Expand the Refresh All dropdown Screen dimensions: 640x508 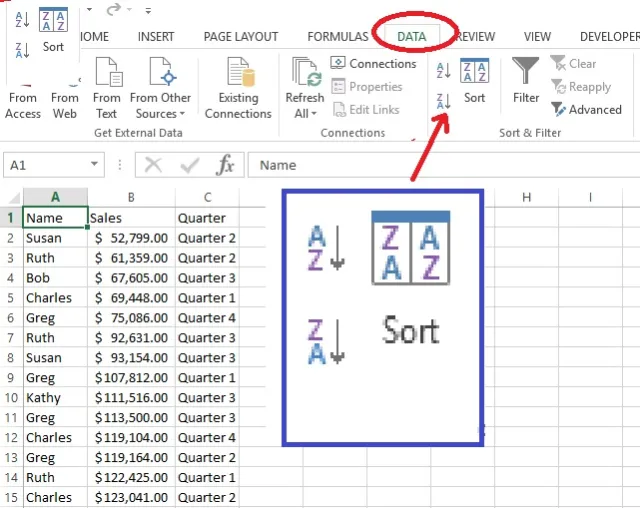304,113
